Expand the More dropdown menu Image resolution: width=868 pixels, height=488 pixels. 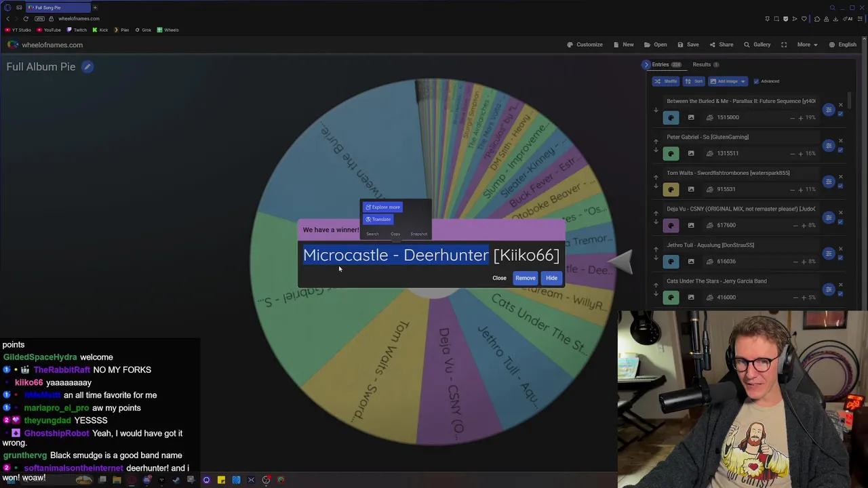[x=807, y=45]
